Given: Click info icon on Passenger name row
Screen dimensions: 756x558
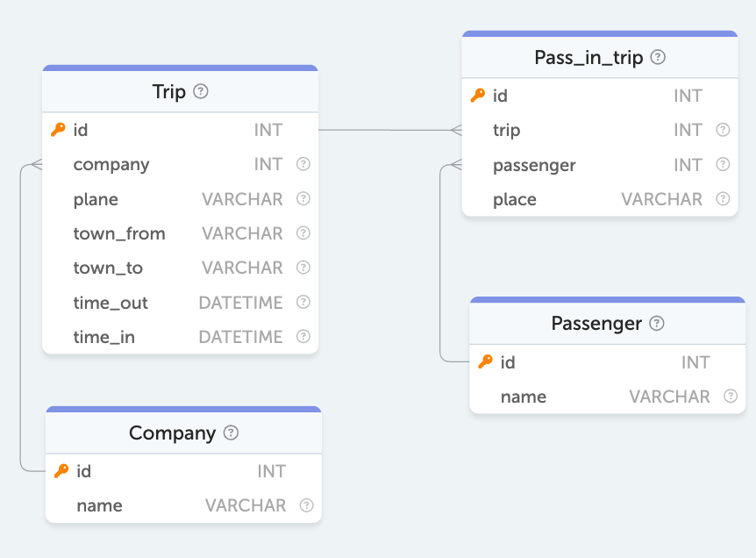Looking at the screenshot, I should tap(731, 397).
